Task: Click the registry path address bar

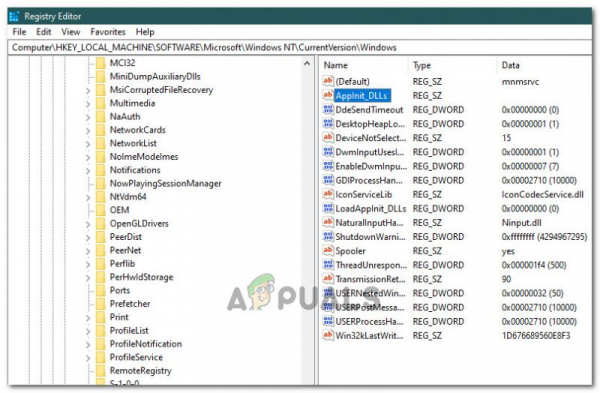Action: coord(300,47)
